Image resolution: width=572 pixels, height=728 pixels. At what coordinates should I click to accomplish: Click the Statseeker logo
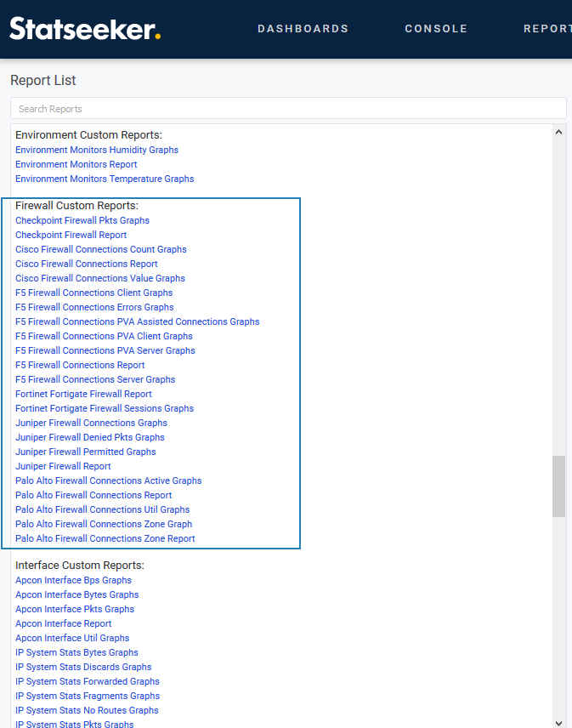tap(85, 29)
